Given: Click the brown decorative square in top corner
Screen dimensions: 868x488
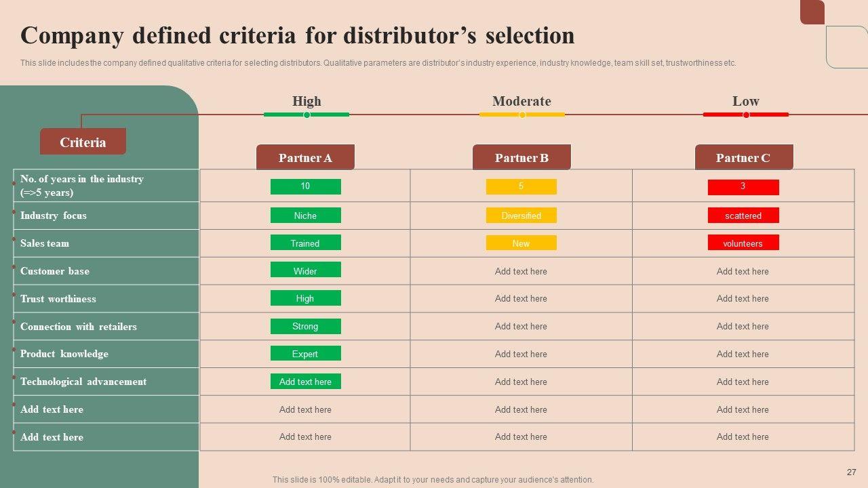Looking at the screenshot, I should point(812,12).
